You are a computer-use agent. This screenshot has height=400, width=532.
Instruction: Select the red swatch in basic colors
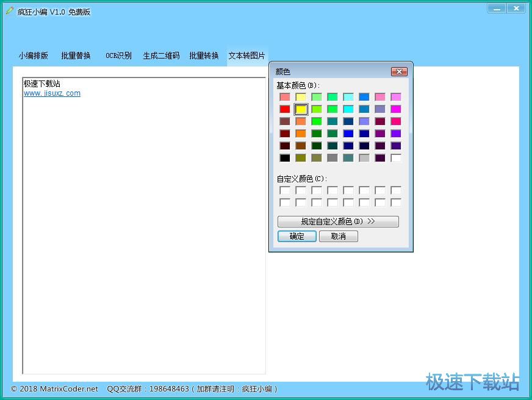tap(285, 109)
